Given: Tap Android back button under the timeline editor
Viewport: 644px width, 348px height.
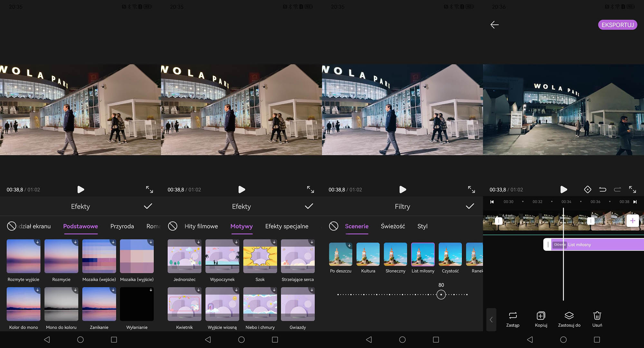Looking at the screenshot, I should point(530,340).
